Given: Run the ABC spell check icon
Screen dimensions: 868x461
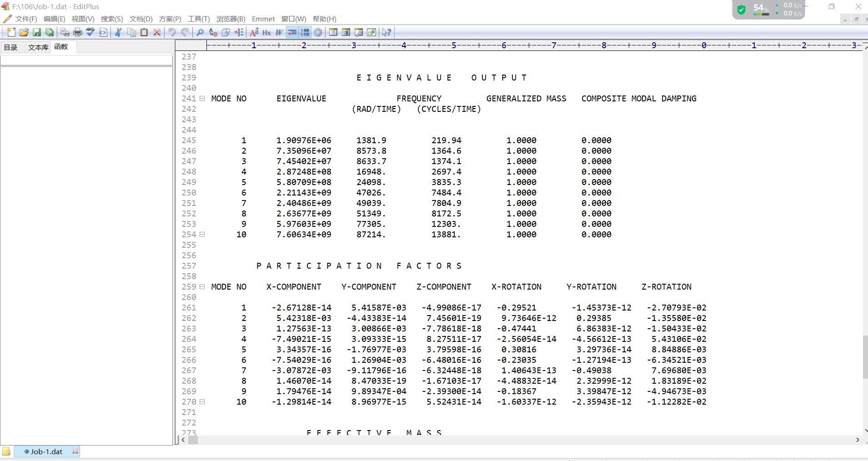Looking at the screenshot, I should click(90, 32).
